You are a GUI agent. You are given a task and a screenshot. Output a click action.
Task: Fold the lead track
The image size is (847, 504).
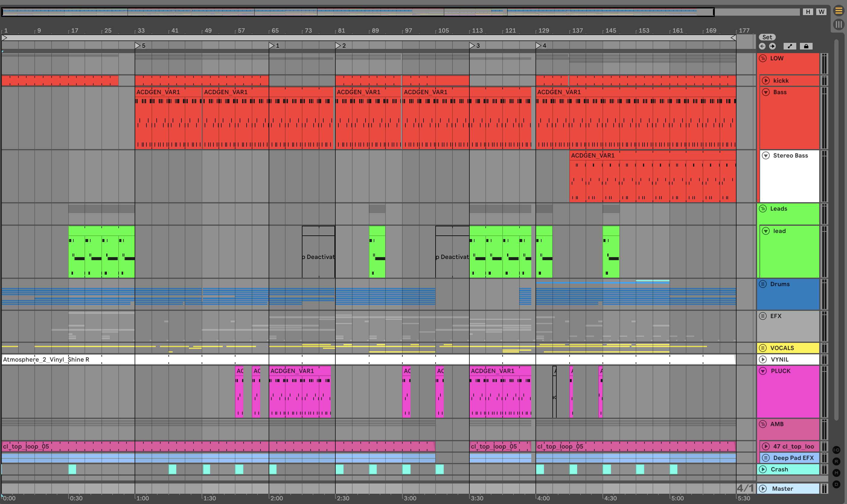click(766, 231)
